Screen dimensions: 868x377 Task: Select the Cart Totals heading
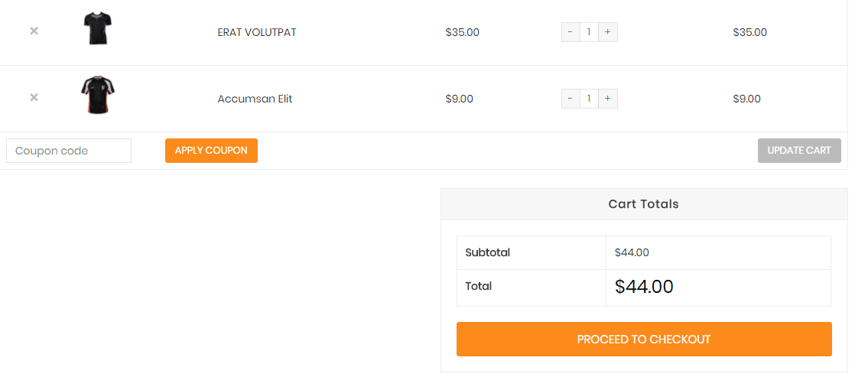coord(643,203)
